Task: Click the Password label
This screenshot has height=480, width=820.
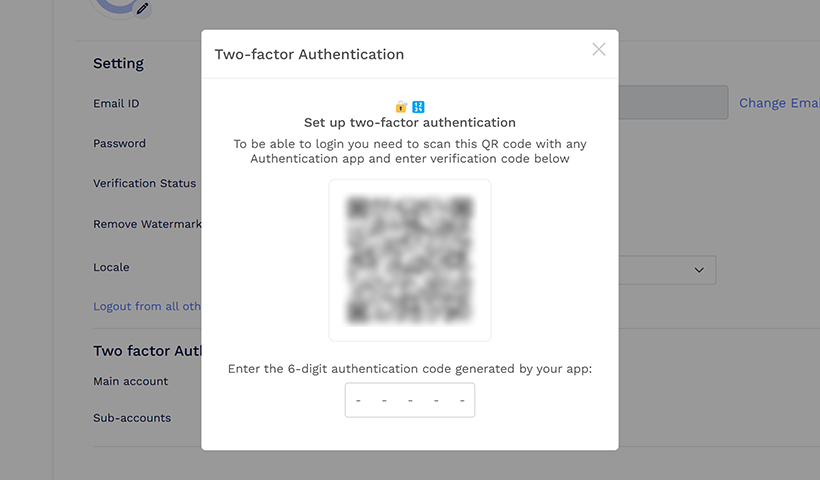Action: pos(119,143)
